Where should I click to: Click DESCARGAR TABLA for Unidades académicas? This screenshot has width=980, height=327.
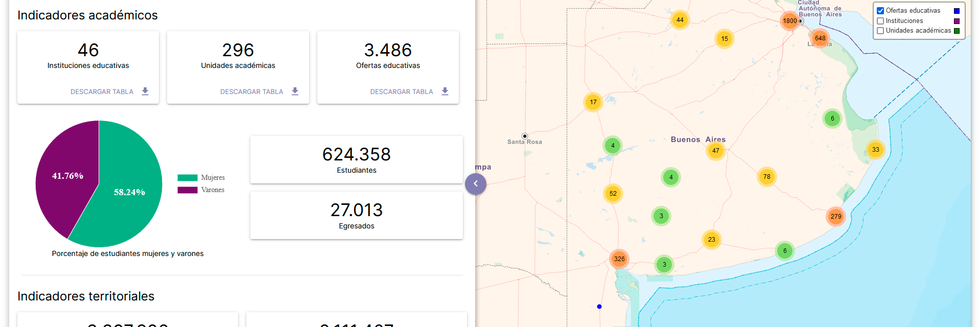(x=251, y=92)
